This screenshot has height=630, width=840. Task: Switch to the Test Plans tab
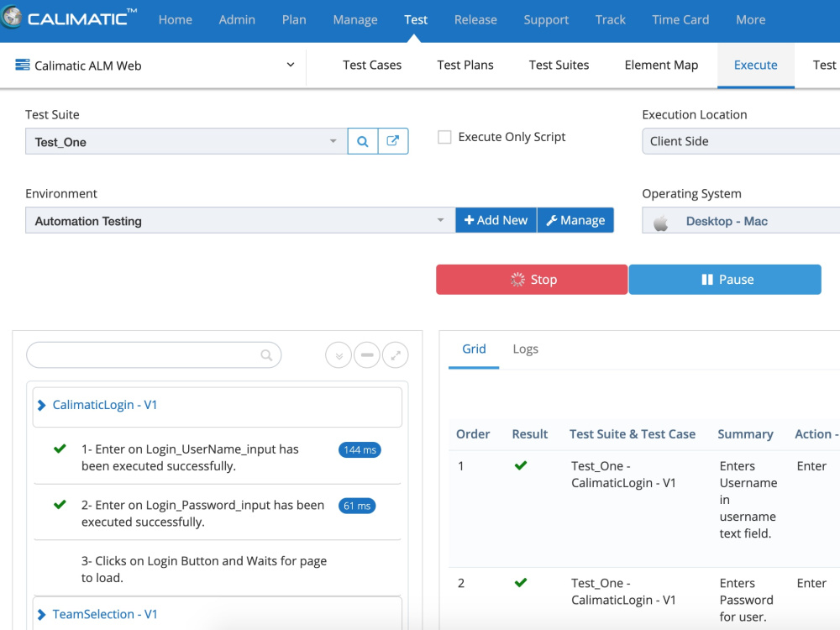point(465,65)
